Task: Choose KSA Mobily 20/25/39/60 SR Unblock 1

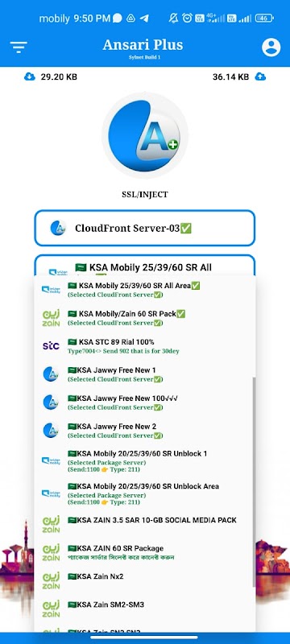Action: point(144,460)
